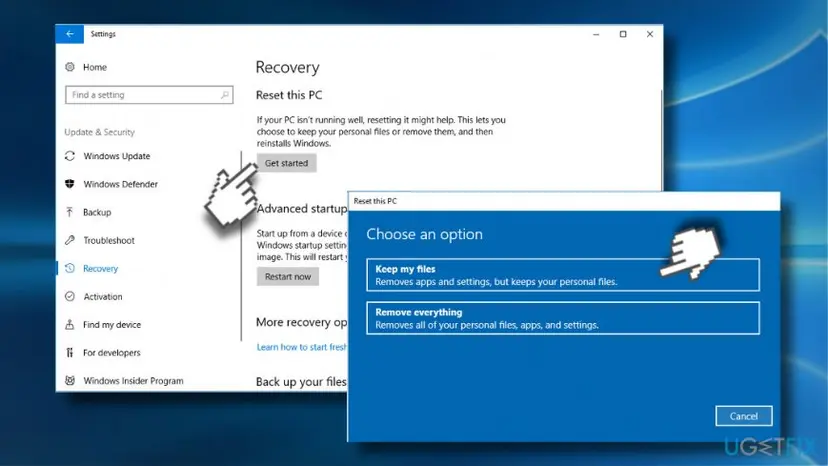The width and height of the screenshot is (828, 466).
Task: Click the Activation checkmark circle icon
Action: (70, 296)
